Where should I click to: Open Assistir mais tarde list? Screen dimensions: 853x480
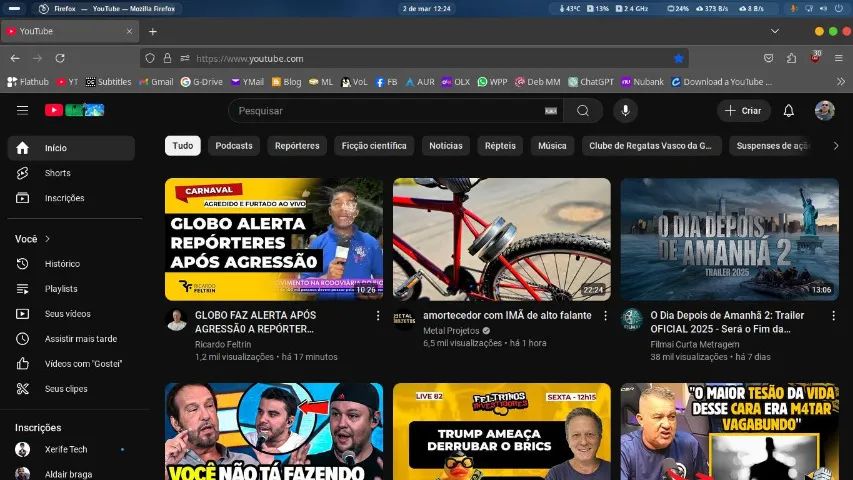(x=71, y=339)
